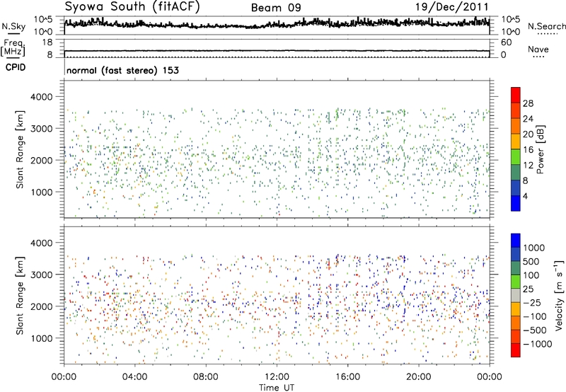Click the green 100 Velocity swatch
Screen dimensions: 566x392
tap(516, 282)
